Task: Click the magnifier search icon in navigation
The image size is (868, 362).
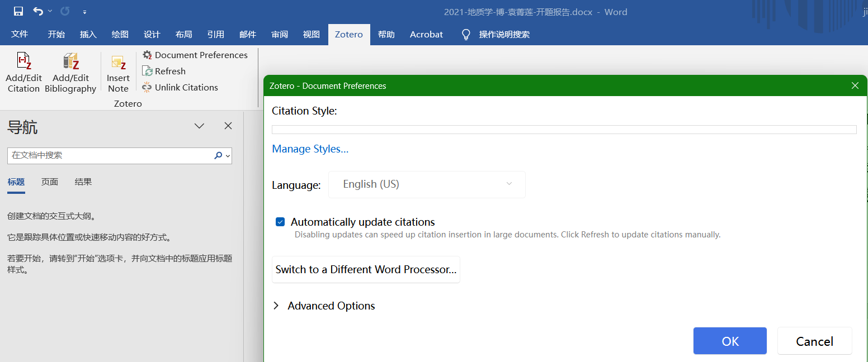Action: [x=218, y=156]
